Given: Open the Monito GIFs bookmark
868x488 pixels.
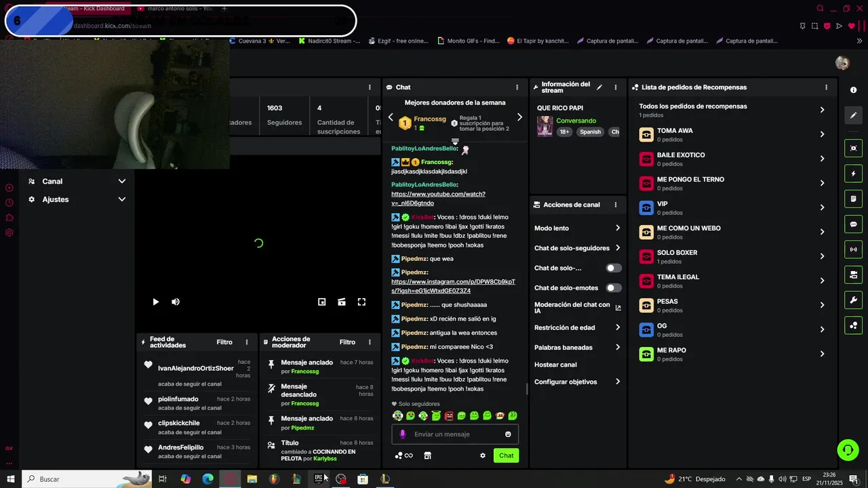Looking at the screenshot, I should pyautogui.click(x=469, y=41).
